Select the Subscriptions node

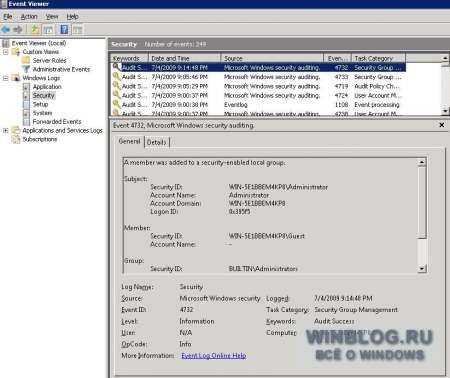[x=40, y=139]
